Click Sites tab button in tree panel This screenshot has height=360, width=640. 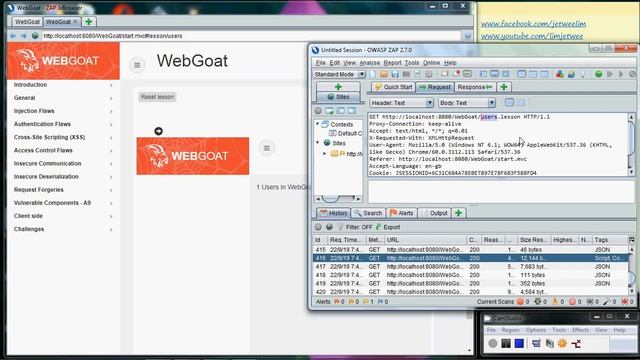(x=338, y=97)
